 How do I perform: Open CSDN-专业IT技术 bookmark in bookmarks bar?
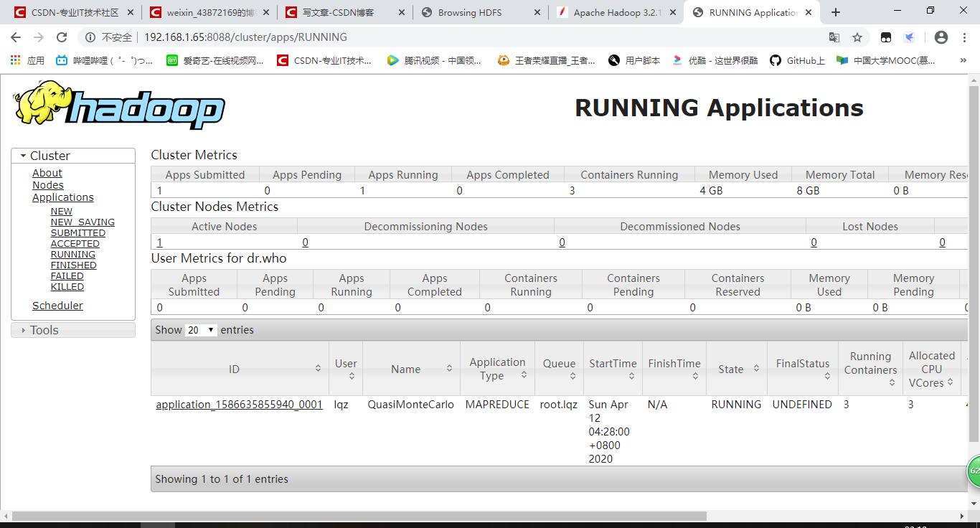tap(324, 61)
